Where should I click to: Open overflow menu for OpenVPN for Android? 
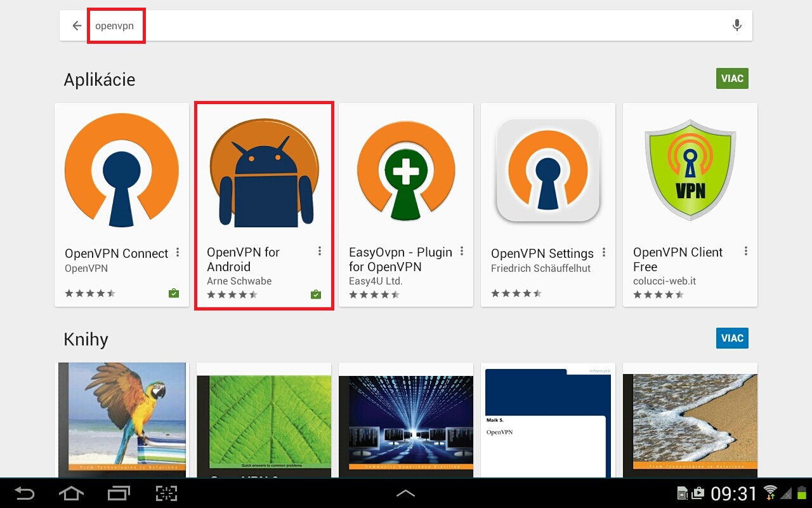pyautogui.click(x=320, y=251)
